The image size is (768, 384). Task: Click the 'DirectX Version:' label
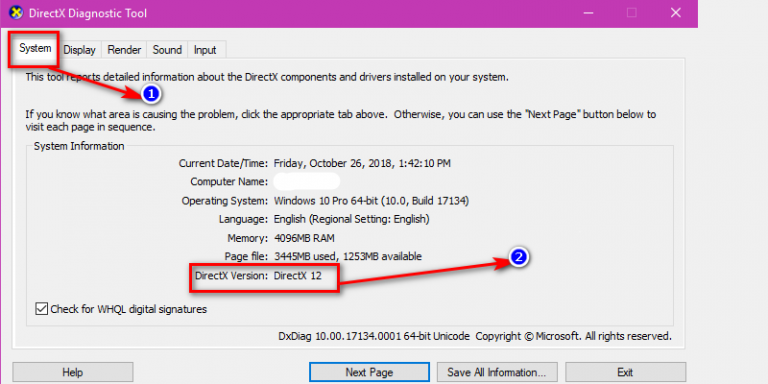point(231,275)
